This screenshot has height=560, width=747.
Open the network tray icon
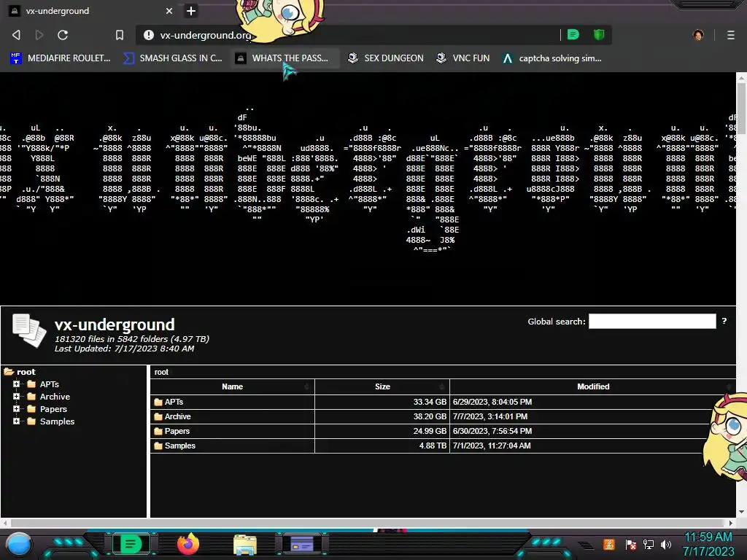648,544
